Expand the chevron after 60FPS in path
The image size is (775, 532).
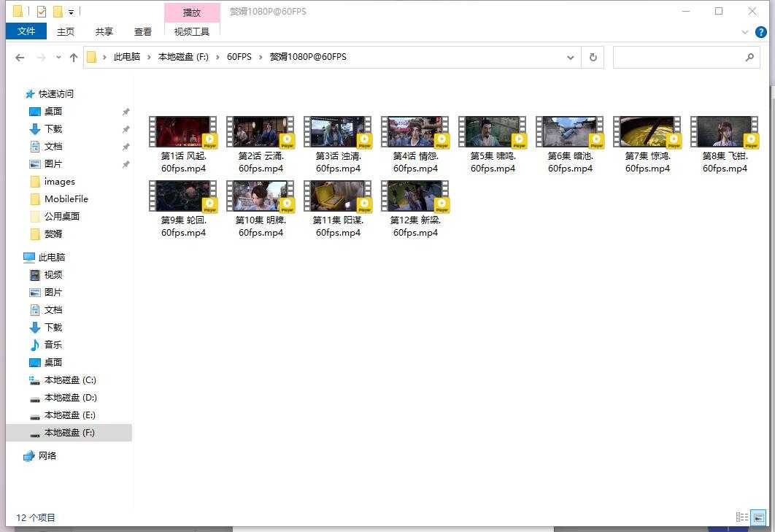[261, 58]
